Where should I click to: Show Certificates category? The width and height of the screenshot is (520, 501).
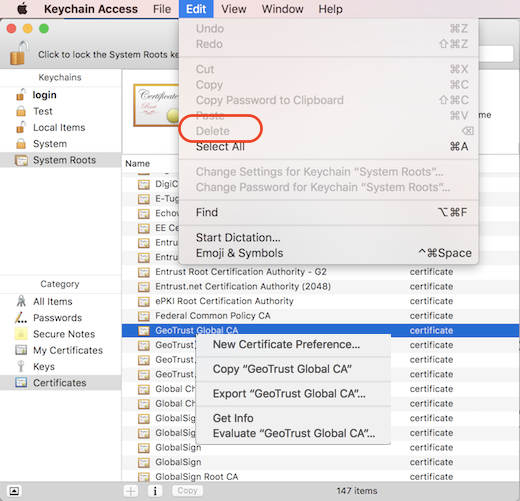tap(60, 383)
